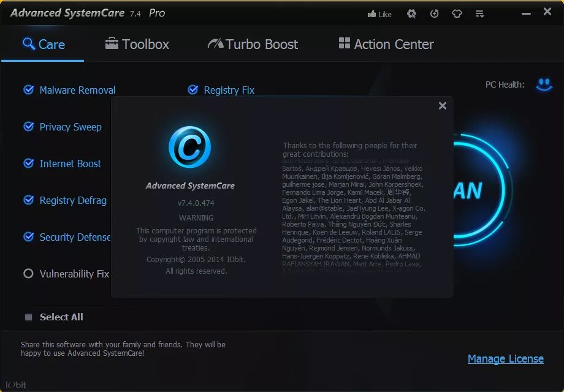Click the Copyright 2005-2014 IObit text
The height and width of the screenshot is (392, 564).
tap(196, 260)
